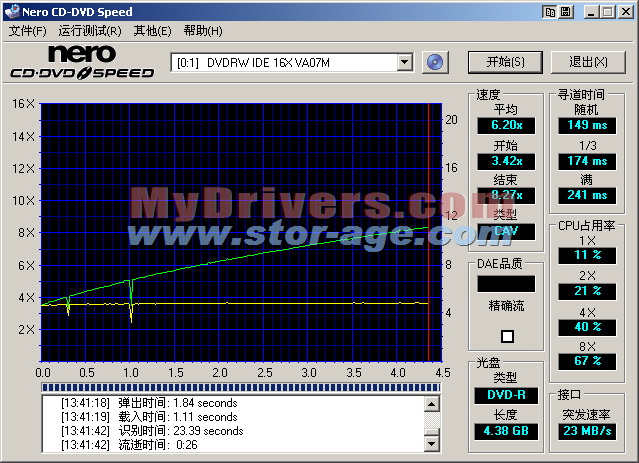The width and height of the screenshot is (639, 463).
Task: Open the drive selection dropdown arrow
Action: point(404,62)
